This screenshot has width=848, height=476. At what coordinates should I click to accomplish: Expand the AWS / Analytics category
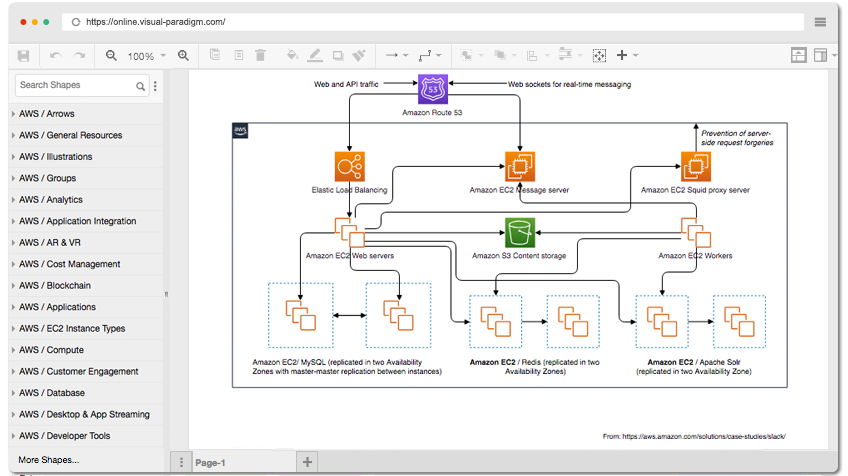[x=87, y=200]
